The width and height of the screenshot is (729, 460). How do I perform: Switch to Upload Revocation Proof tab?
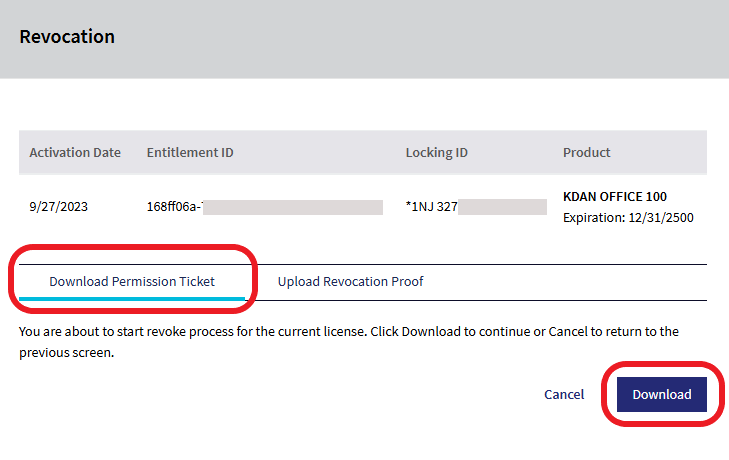tap(351, 281)
